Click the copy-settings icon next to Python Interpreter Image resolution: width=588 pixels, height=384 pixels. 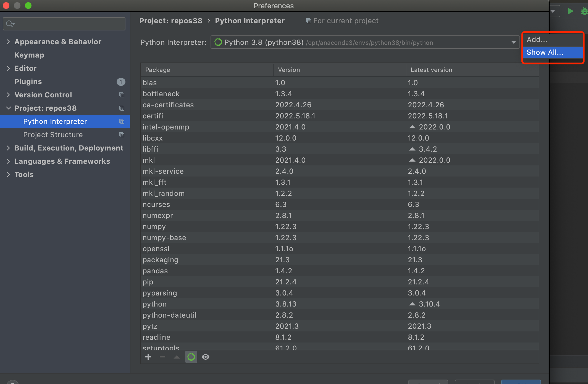(x=122, y=121)
